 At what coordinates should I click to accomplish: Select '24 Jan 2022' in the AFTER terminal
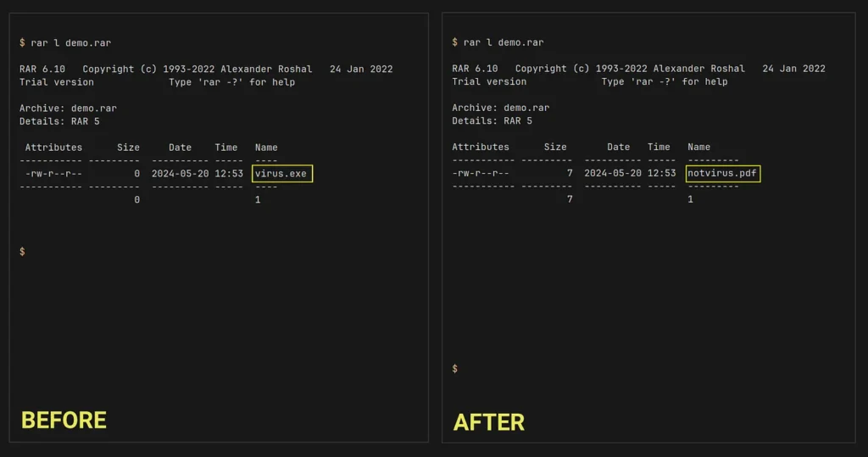pyautogui.click(x=793, y=69)
